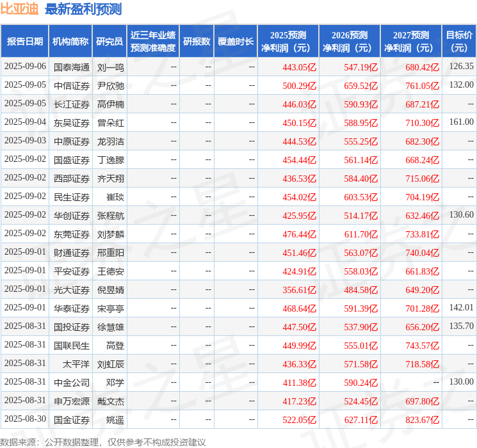
Task: Select institution 长江证券
Action: pyautogui.click(x=72, y=104)
